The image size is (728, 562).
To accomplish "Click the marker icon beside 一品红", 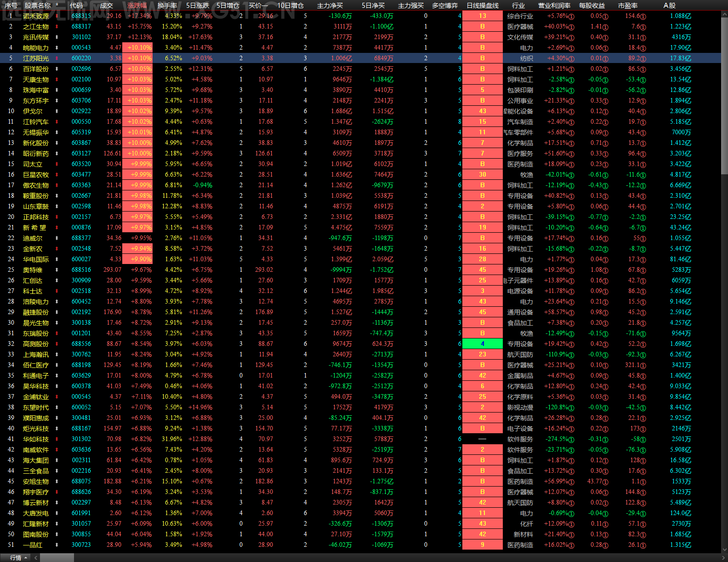I will coord(57,545).
